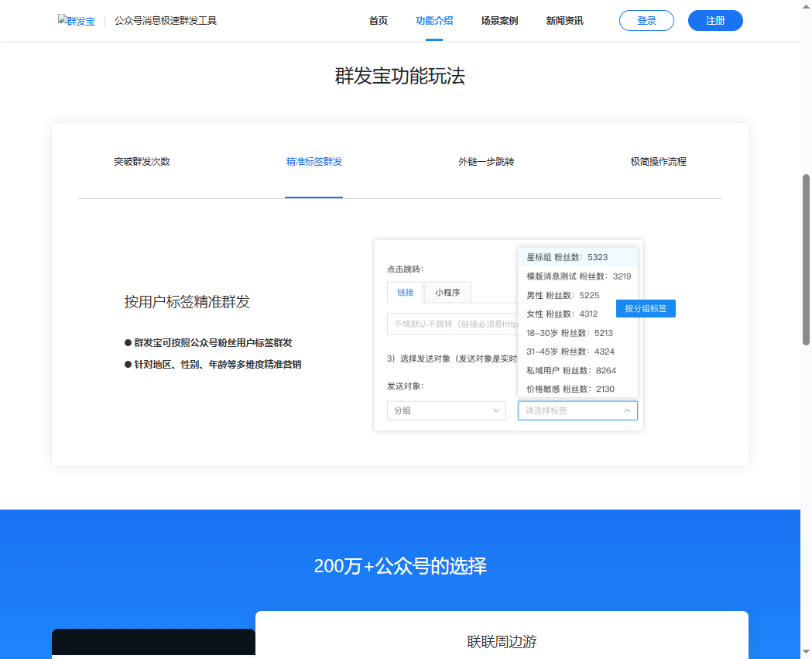Viewport: 812px width, 659px height.
Task: Open the 分组 dropdown
Action: [446, 410]
